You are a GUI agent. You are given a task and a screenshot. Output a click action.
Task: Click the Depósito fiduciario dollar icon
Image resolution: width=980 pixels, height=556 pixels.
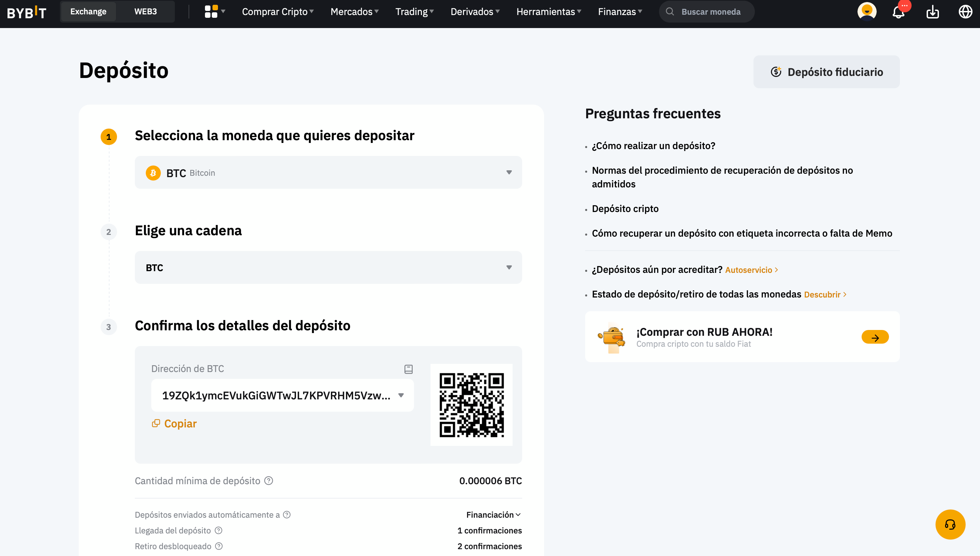(776, 71)
